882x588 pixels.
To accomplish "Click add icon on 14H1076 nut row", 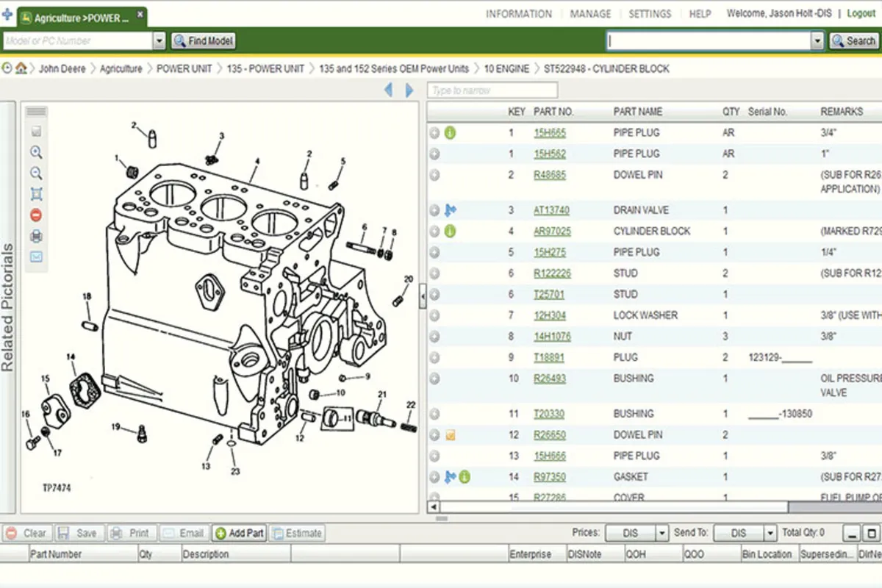I will click(434, 337).
